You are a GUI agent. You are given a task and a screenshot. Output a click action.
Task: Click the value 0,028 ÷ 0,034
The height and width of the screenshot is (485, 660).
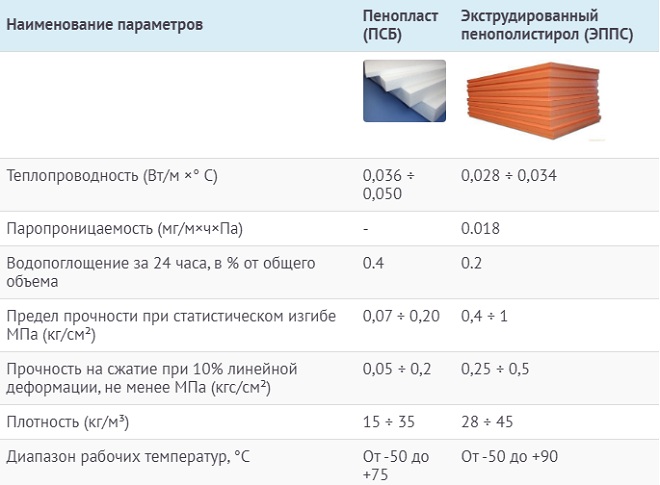[x=508, y=176]
